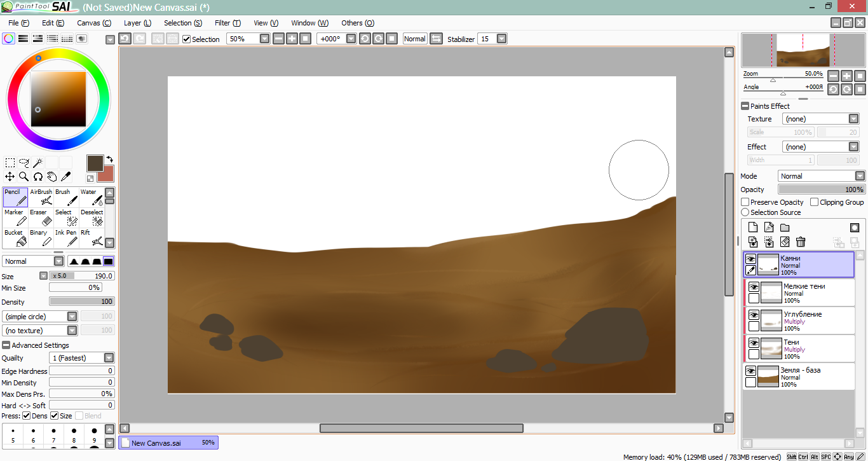Expand the Quality dropdown in Advanced Settings
Image resolution: width=868 pixels, height=461 pixels.
tap(109, 358)
